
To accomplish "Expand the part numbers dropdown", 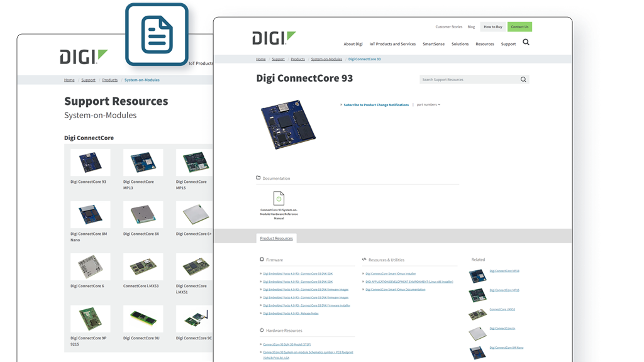I will point(428,105).
